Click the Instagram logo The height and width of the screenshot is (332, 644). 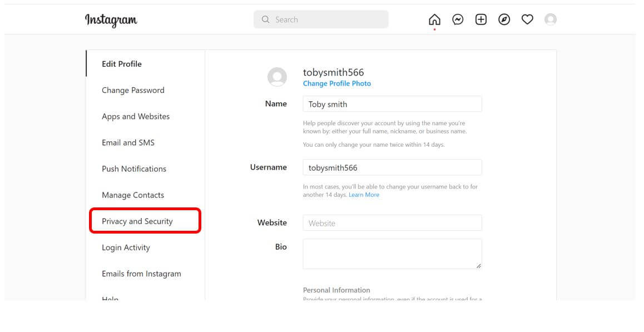[111, 20]
